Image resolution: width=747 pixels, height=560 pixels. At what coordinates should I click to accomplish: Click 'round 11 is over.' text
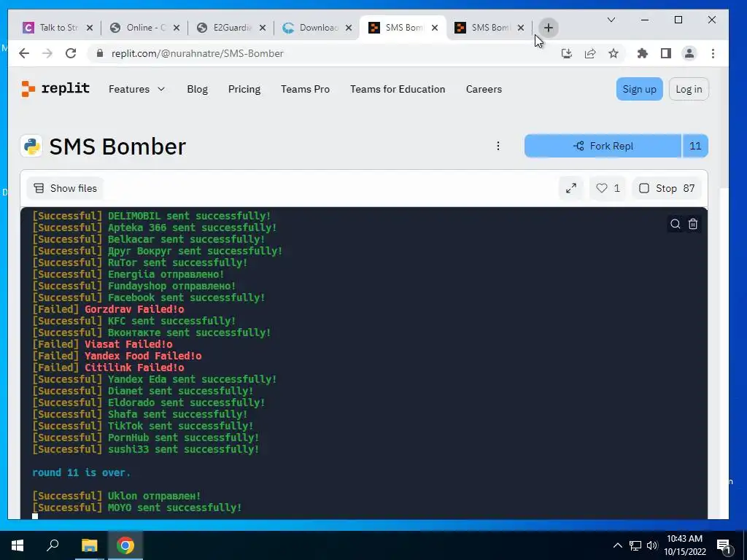[x=82, y=472]
